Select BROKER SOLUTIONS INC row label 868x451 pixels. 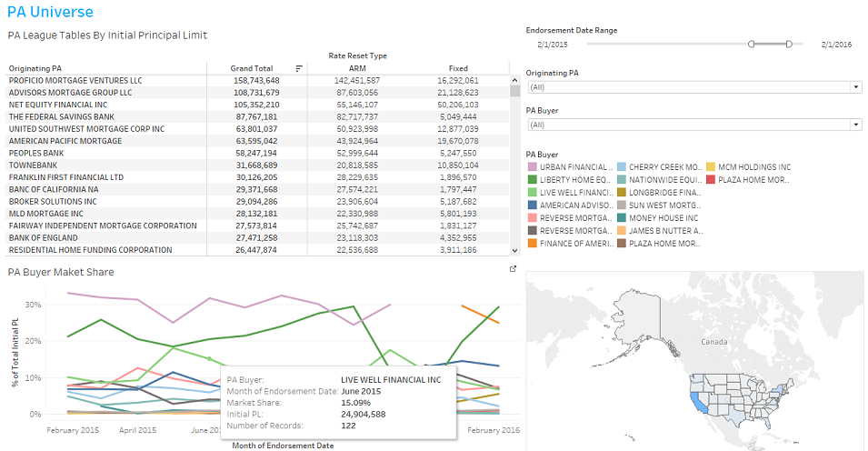click(x=53, y=202)
